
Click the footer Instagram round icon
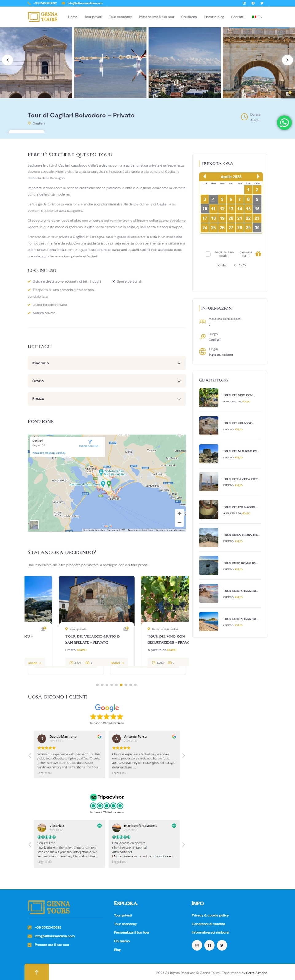coord(197,945)
